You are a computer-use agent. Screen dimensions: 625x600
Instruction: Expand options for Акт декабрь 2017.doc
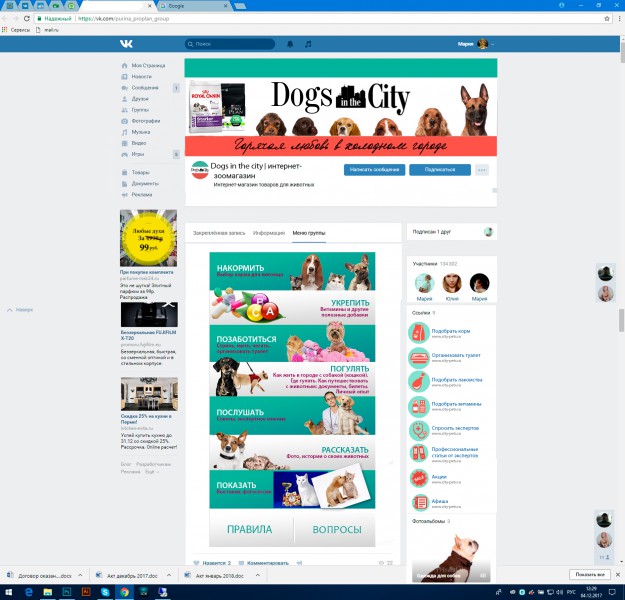click(169, 575)
